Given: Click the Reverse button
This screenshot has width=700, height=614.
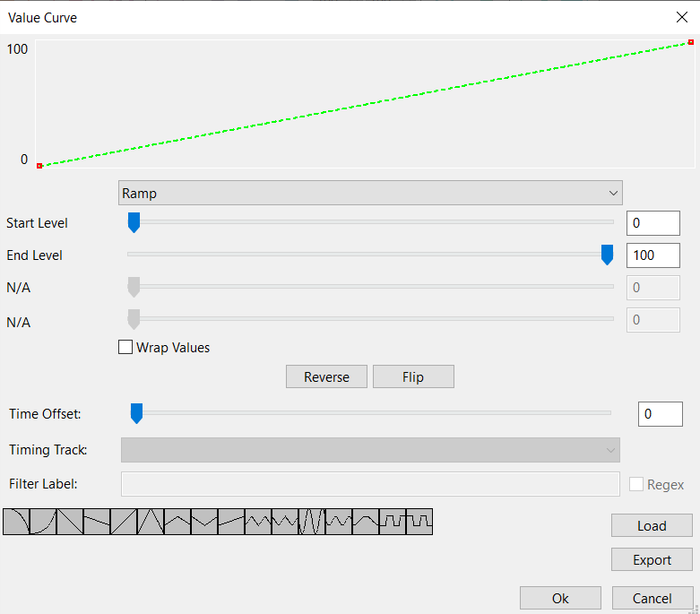Looking at the screenshot, I should [x=326, y=376].
